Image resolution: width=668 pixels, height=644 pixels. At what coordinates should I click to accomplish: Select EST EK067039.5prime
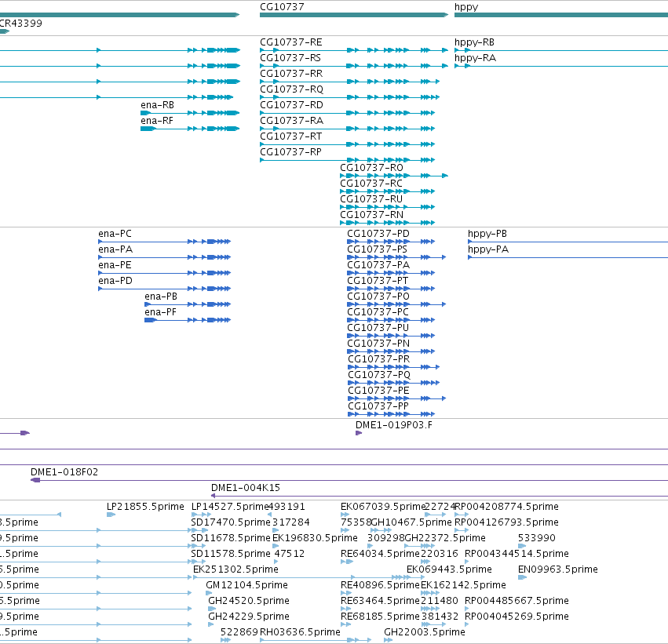click(x=382, y=507)
